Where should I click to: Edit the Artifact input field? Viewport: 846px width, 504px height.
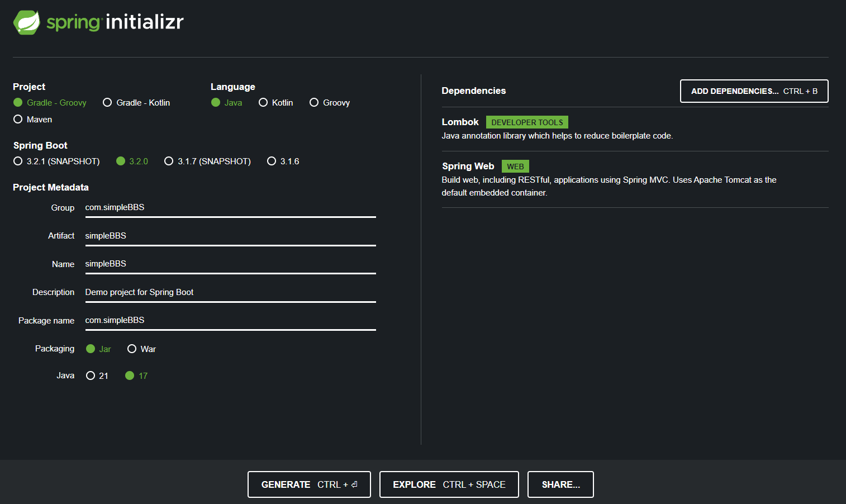(x=230, y=236)
